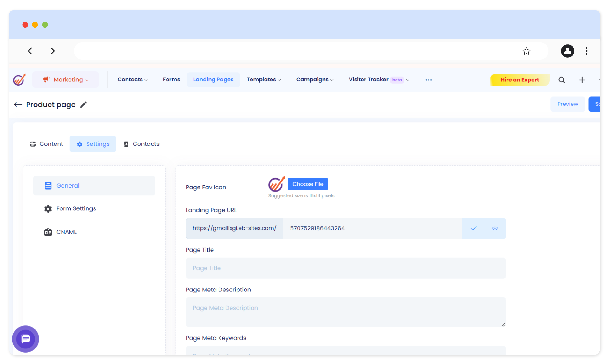Open the Contacts tab in the page editor
The width and height of the screenshot is (609, 364).
point(141,144)
